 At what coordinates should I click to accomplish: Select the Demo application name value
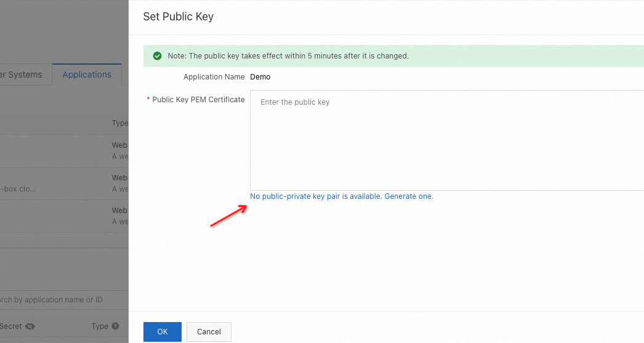click(x=260, y=77)
